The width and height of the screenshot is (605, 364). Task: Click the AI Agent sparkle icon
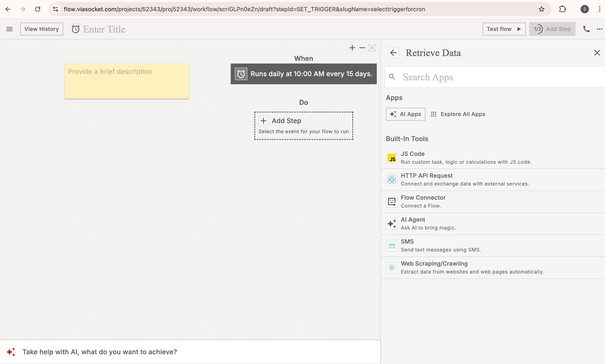(392, 224)
